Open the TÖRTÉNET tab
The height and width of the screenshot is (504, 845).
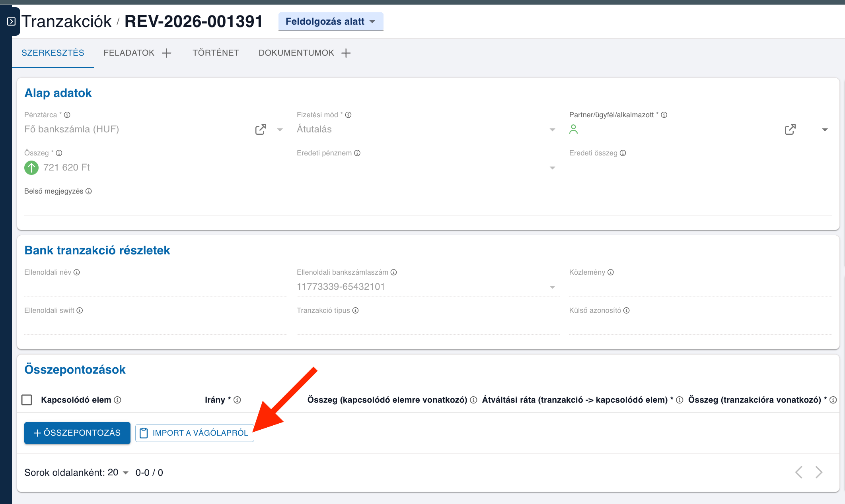216,53
